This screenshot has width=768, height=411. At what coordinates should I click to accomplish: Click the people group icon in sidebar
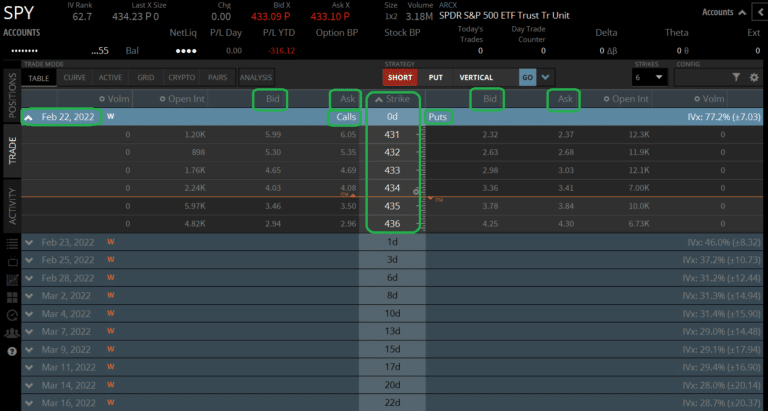click(x=11, y=331)
